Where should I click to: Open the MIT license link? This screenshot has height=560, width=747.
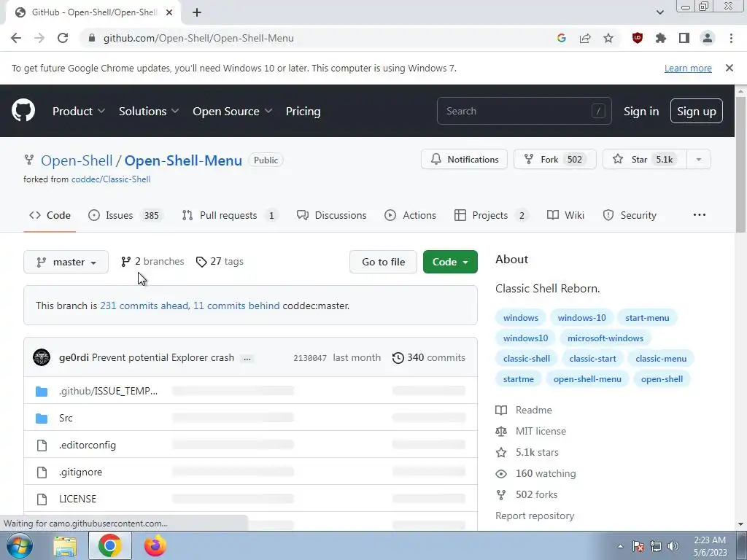541,431
